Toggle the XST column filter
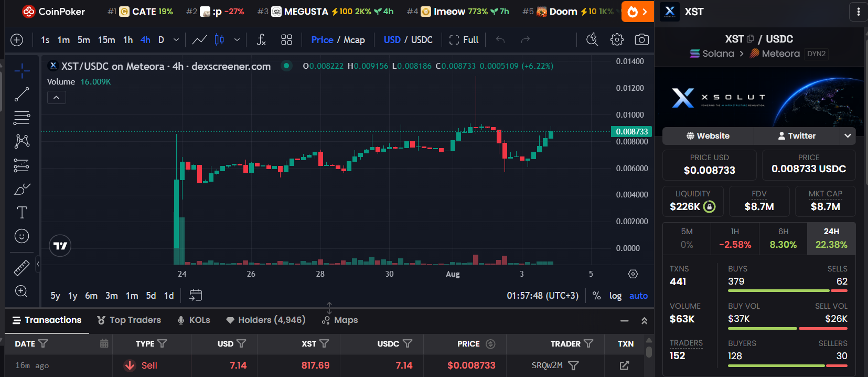 click(324, 343)
